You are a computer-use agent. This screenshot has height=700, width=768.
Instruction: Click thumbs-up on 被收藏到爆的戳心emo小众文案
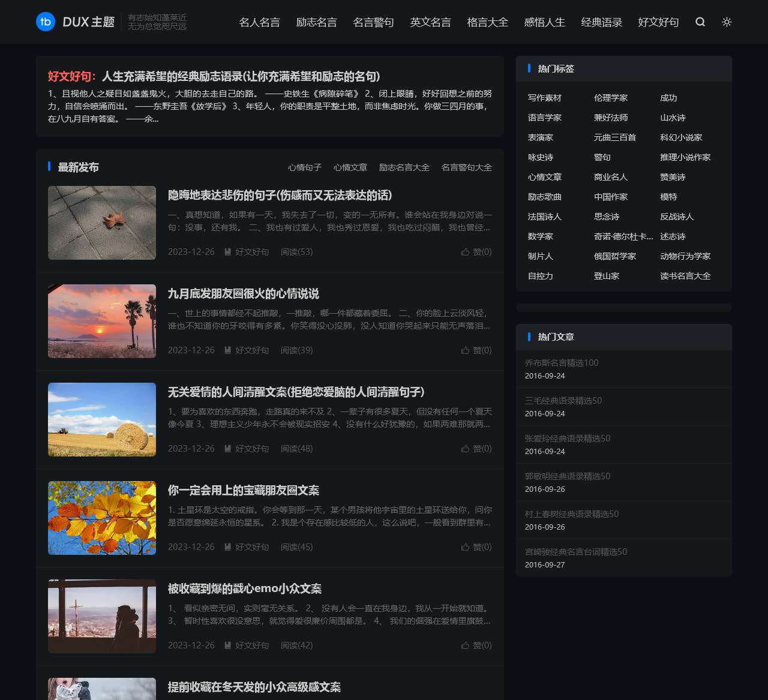coord(465,645)
